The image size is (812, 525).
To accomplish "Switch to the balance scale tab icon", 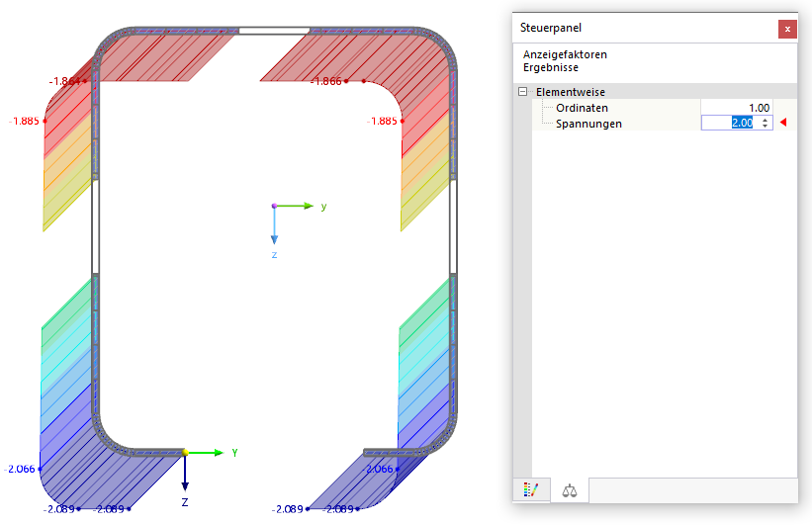I will coord(570,489).
